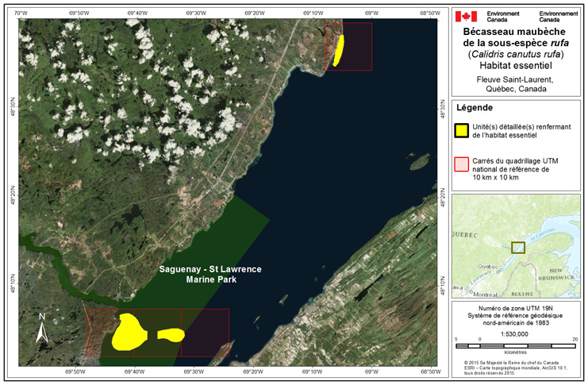Click the Saguenay - St Lawrence Marine Park label
Screen dimensions: 588x385
(211, 275)
